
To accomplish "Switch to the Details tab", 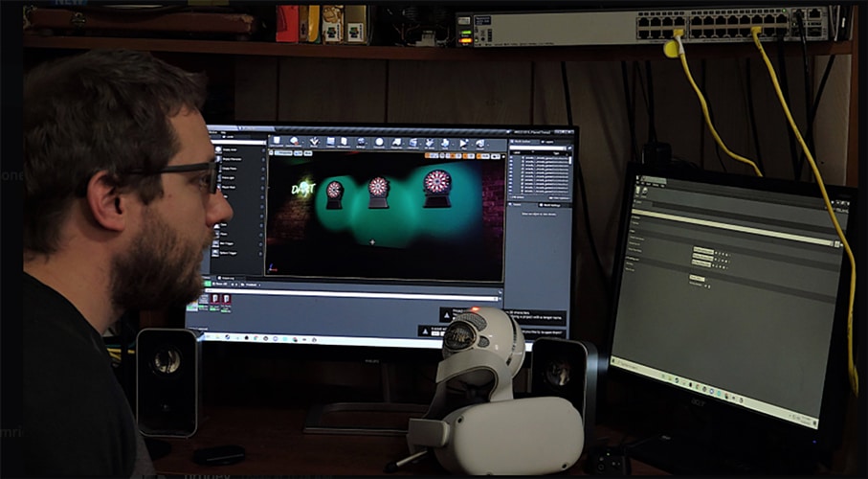I will 517,205.
